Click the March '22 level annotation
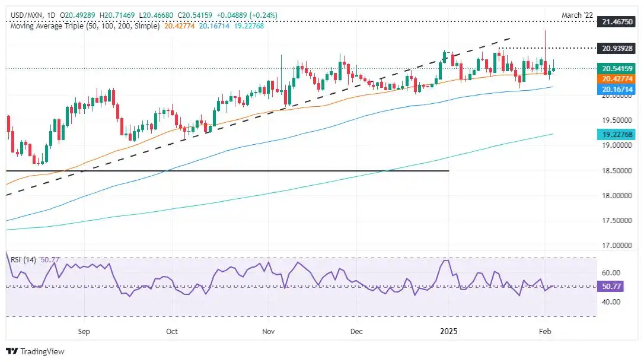Image resolution: width=644 pixels, height=362 pixels. click(x=577, y=15)
